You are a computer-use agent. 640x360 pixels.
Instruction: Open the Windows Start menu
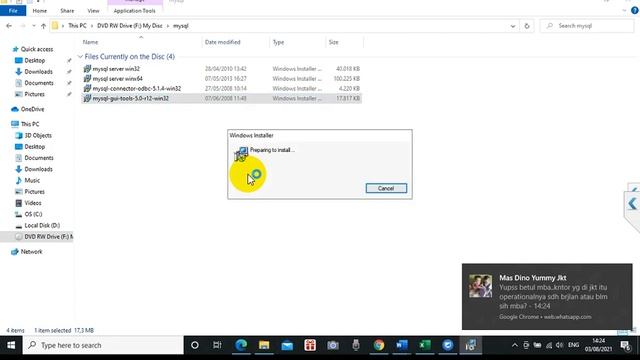[x=11, y=345]
